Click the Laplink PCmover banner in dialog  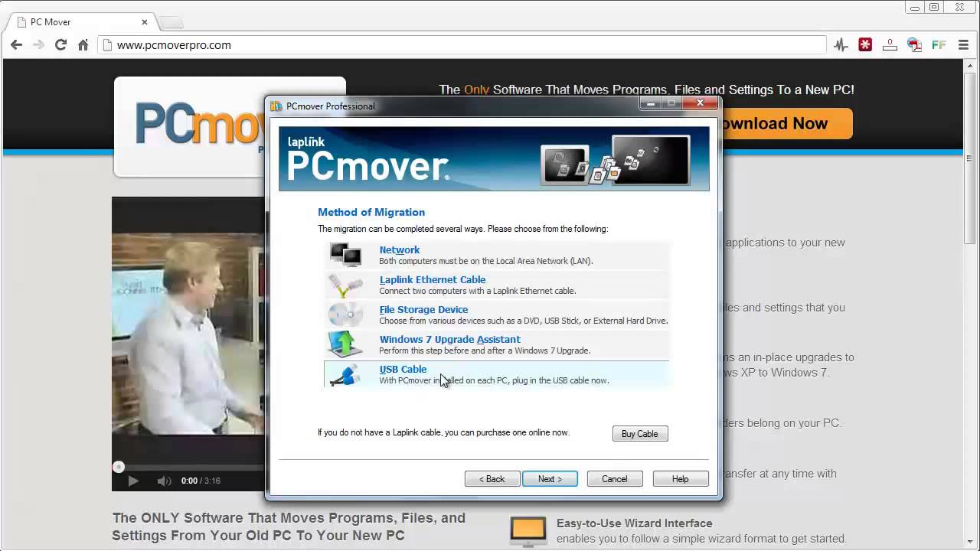(494, 158)
